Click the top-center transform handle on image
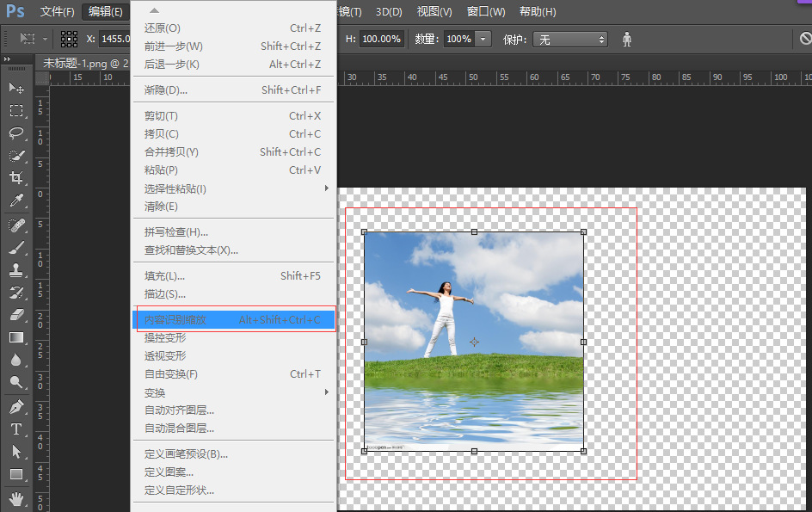The width and height of the screenshot is (812, 512). click(x=474, y=232)
